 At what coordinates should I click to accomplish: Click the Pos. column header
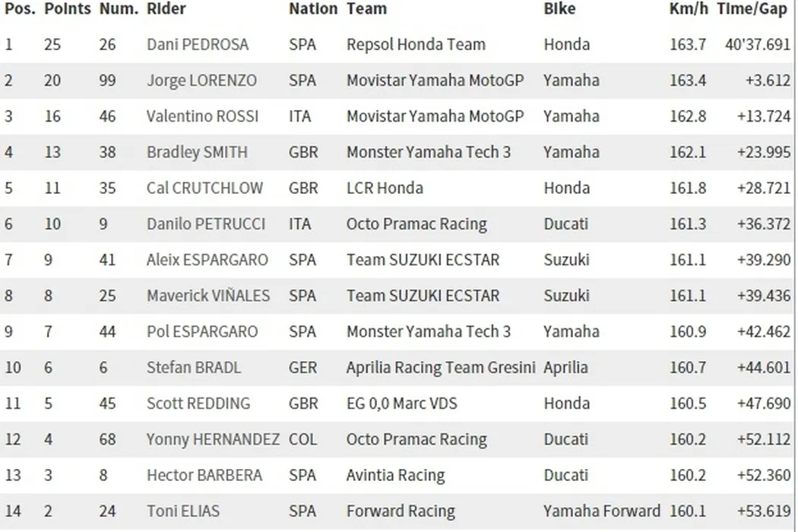pyautogui.click(x=20, y=9)
